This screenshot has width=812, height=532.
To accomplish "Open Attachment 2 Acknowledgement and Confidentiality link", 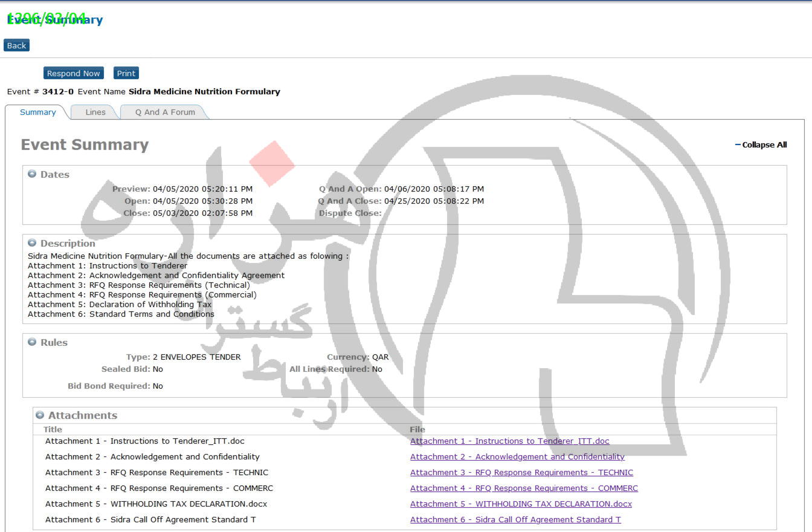I will tap(517, 457).
